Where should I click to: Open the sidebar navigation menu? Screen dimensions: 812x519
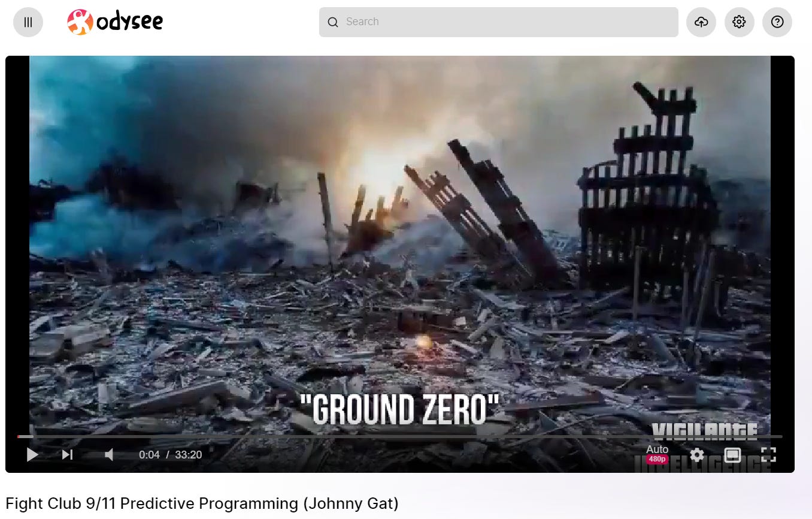(28, 22)
